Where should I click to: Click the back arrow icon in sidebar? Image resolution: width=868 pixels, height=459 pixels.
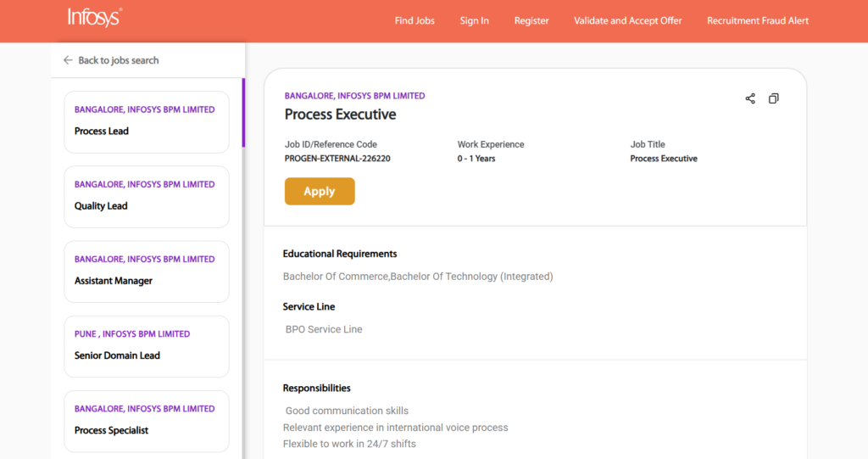[68, 60]
